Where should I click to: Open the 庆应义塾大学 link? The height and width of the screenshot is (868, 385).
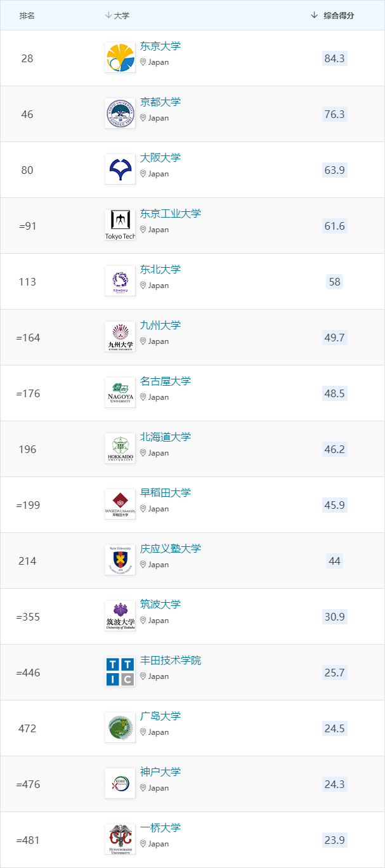[171, 549]
